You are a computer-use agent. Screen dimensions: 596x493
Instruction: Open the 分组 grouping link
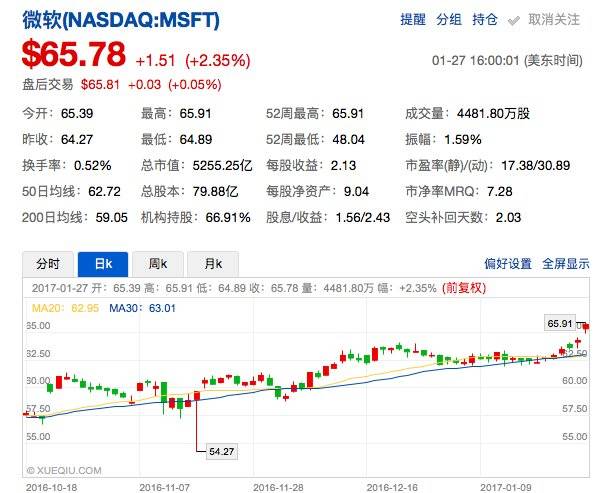[449, 19]
